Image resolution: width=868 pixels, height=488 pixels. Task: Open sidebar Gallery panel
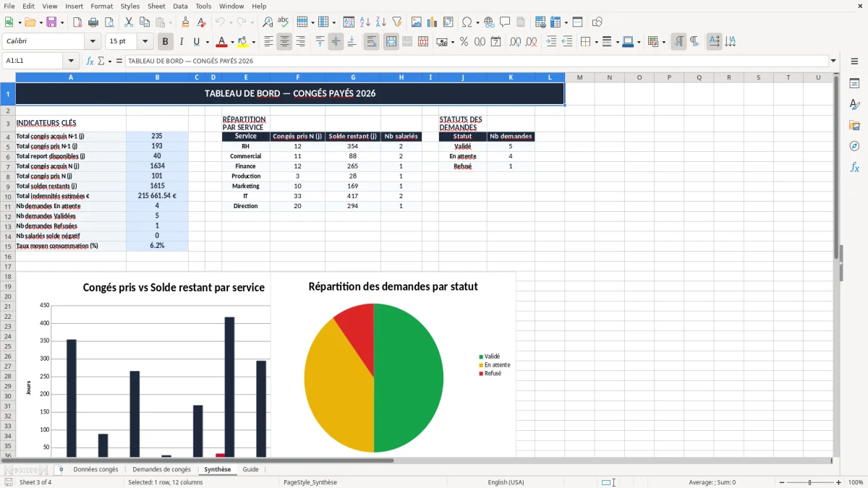(x=854, y=125)
